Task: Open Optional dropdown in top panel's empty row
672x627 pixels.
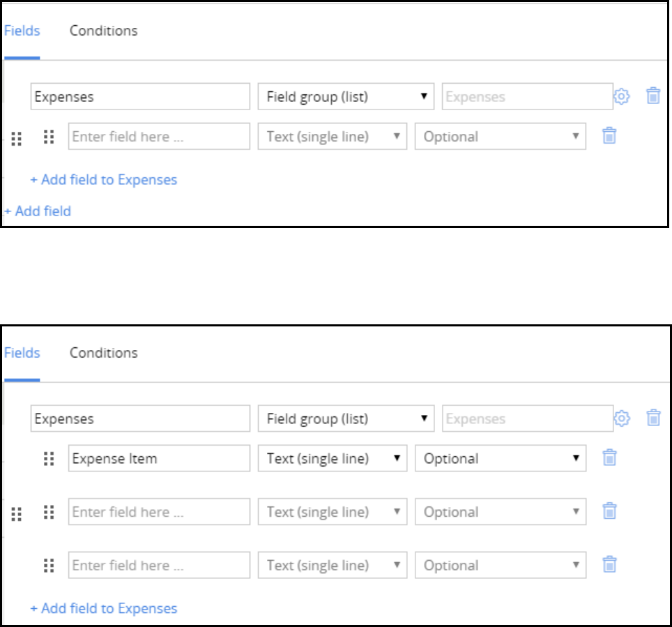Action: pos(500,137)
